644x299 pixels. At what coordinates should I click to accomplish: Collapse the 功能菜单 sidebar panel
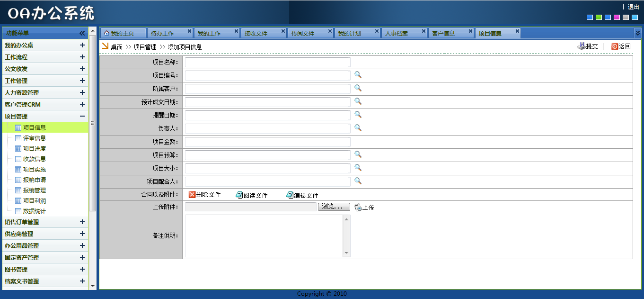point(82,33)
